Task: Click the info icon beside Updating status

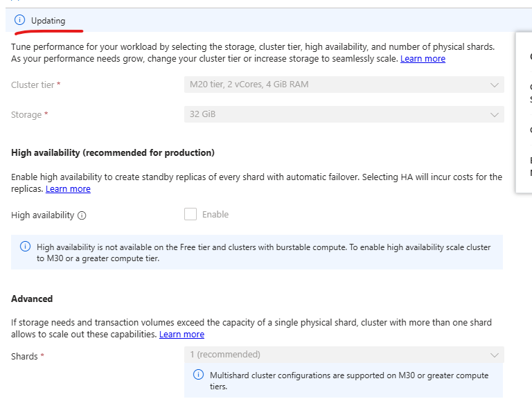Action: click(19, 21)
